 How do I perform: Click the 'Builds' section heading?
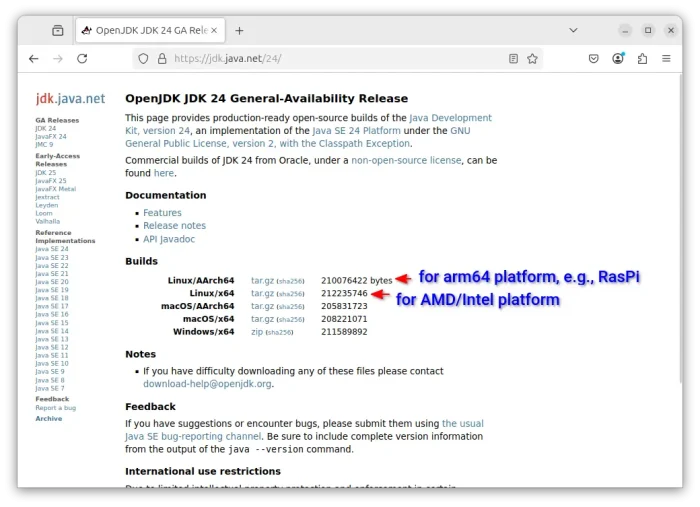click(142, 261)
